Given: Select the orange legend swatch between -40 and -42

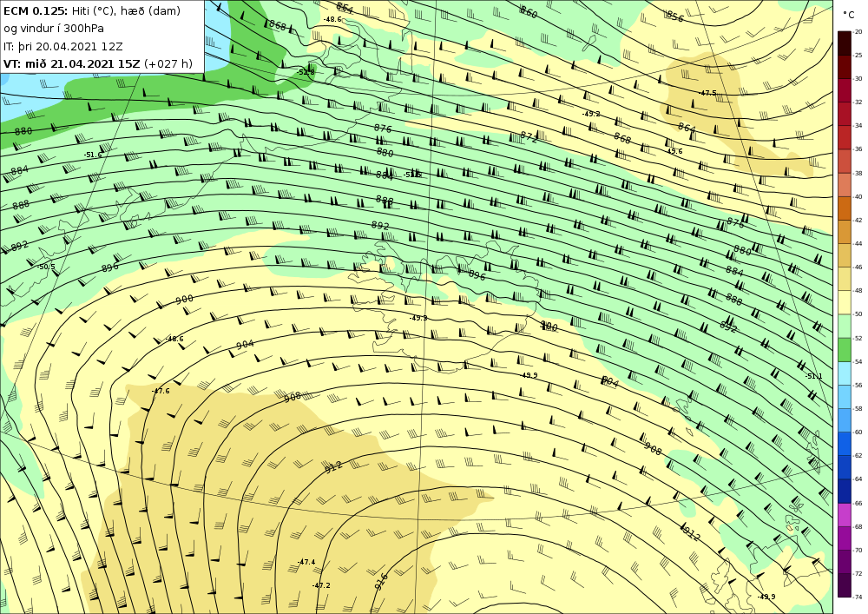Looking at the screenshot, I should pyautogui.click(x=845, y=208).
